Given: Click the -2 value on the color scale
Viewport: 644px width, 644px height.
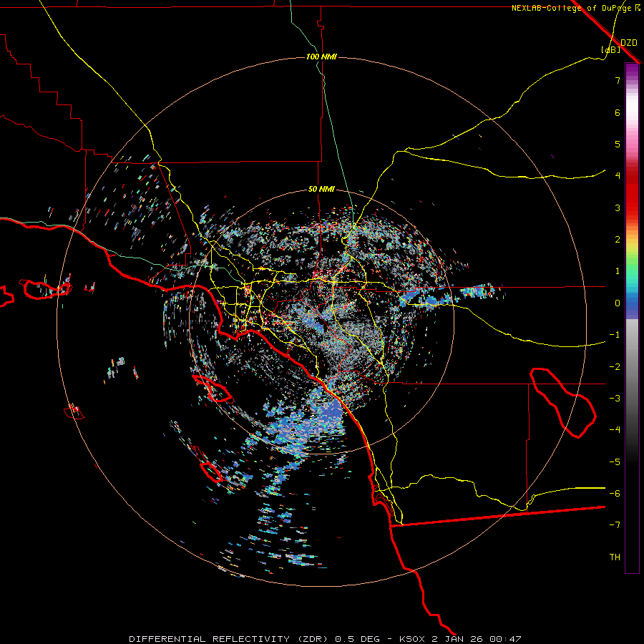Looking at the screenshot, I should pyautogui.click(x=615, y=367).
